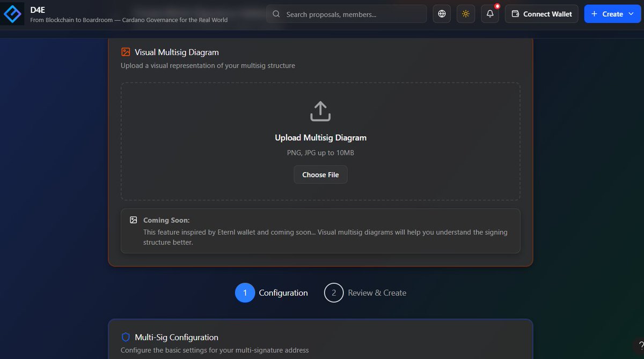Open the notifications bell icon
The image size is (644, 359).
point(489,14)
